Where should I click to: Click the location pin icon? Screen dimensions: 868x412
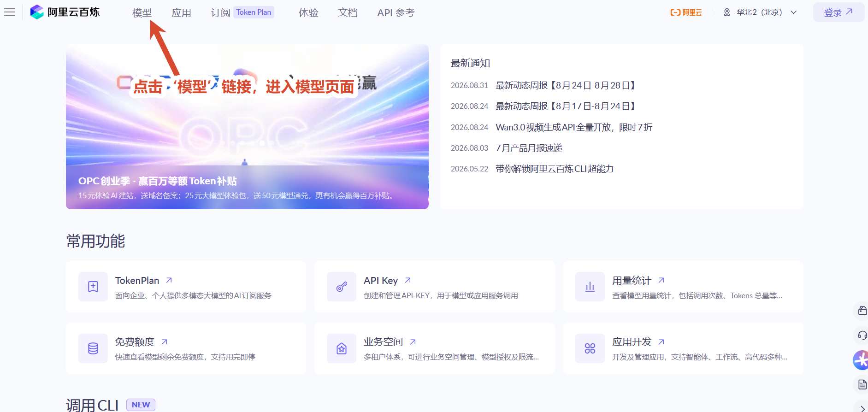pyautogui.click(x=727, y=12)
